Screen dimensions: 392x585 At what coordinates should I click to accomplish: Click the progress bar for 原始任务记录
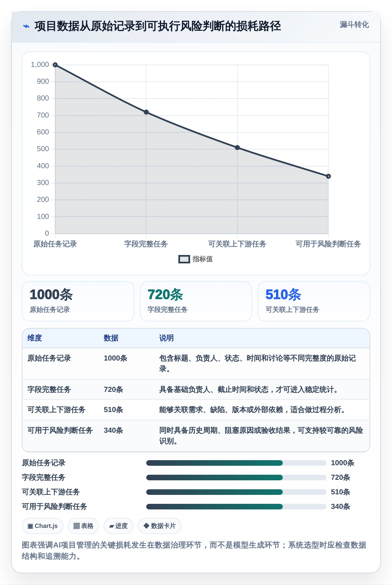pos(236,463)
